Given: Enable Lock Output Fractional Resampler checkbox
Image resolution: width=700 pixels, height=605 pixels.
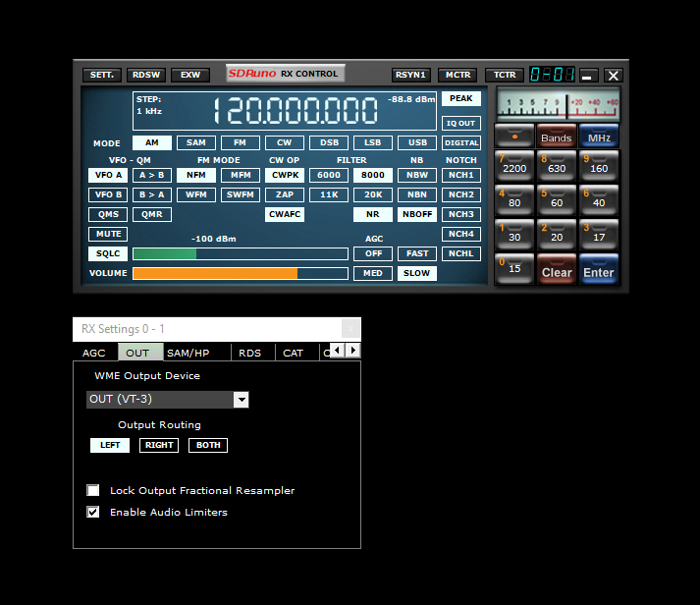Looking at the screenshot, I should point(93,491).
